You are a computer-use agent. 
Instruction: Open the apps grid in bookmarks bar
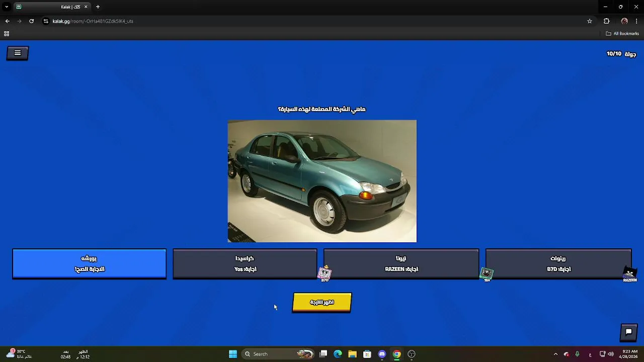coord(7,34)
